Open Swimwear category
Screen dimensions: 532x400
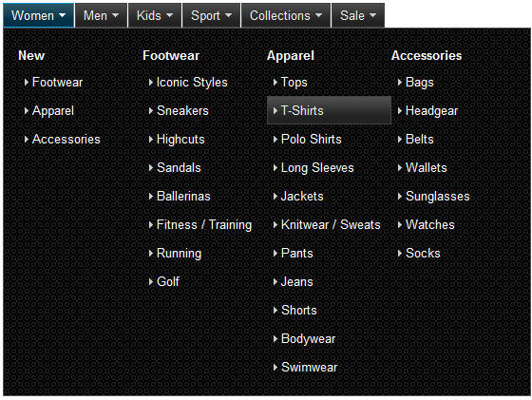tap(309, 367)
